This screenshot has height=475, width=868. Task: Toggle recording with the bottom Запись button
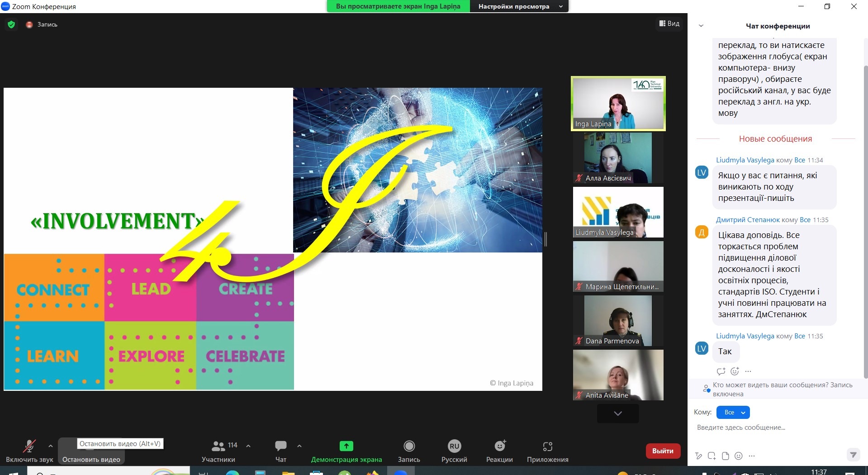point(409,451)
